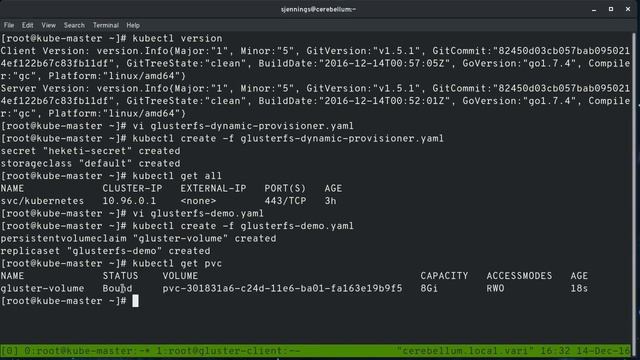This screenshot has height=360, width=640.
Task: Click the pvc-301831a6 volume ID
Action: pos(282,289)
